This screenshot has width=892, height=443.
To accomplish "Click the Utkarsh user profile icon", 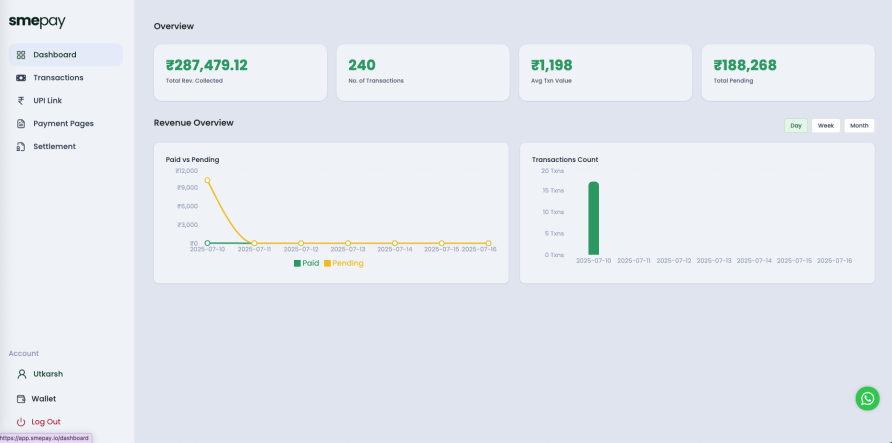I will click(x=22, y=374).
